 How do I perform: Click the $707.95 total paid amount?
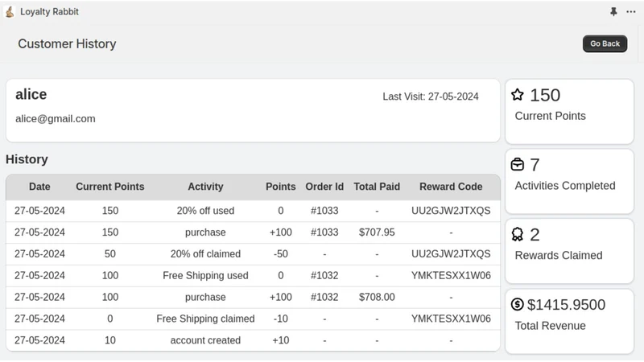[377, 232]
